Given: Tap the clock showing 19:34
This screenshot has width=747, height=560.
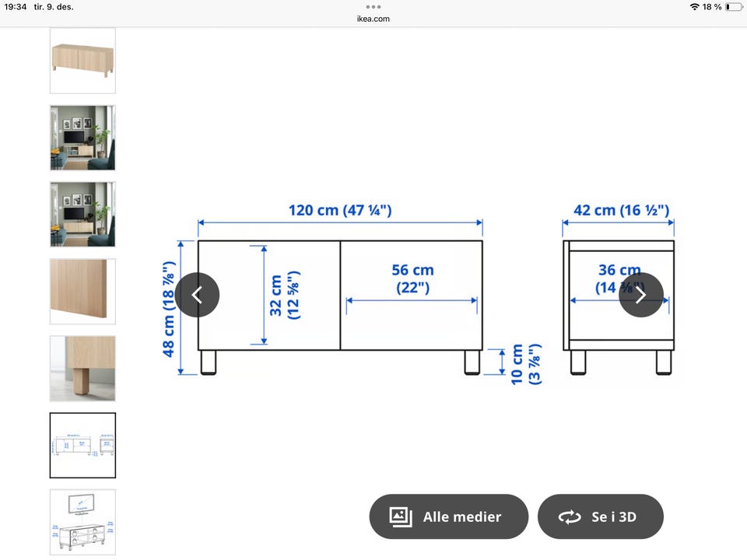Looking at the screenshot, I should pyautogui.click(x=16, y=7).
